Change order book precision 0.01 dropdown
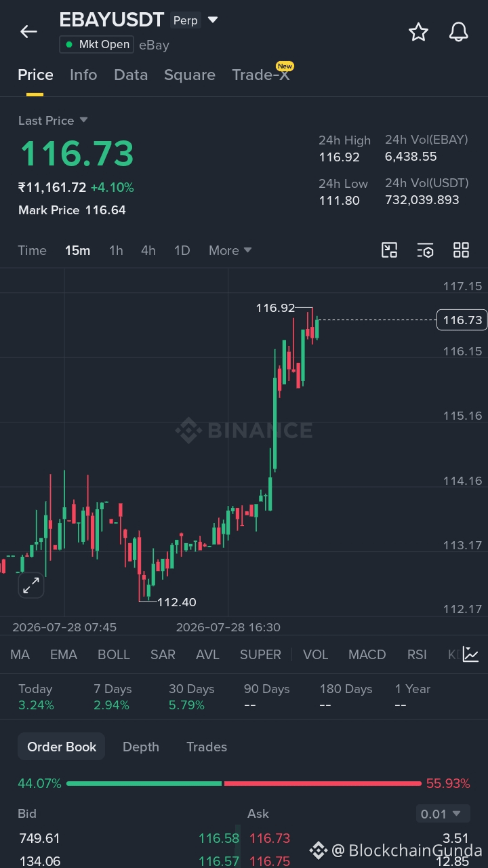This screenshot has width=488, height=868. click(x=442, y=814)
